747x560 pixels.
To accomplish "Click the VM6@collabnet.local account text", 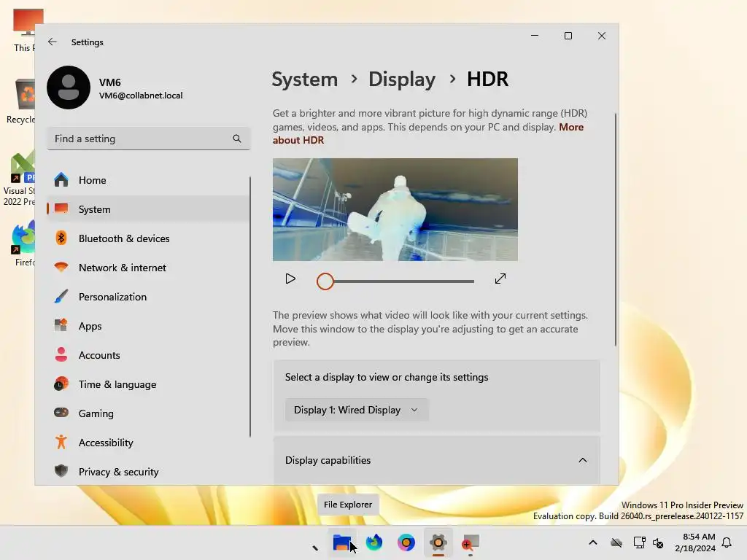I will (x=141, y=96).
